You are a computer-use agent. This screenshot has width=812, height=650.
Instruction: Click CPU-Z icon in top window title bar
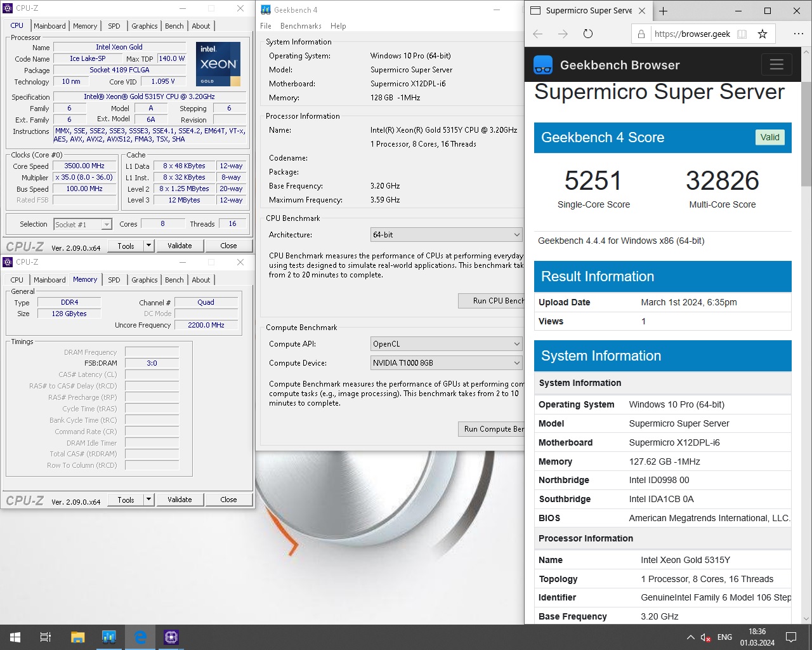pyautogui.click(x=8, y=8)
